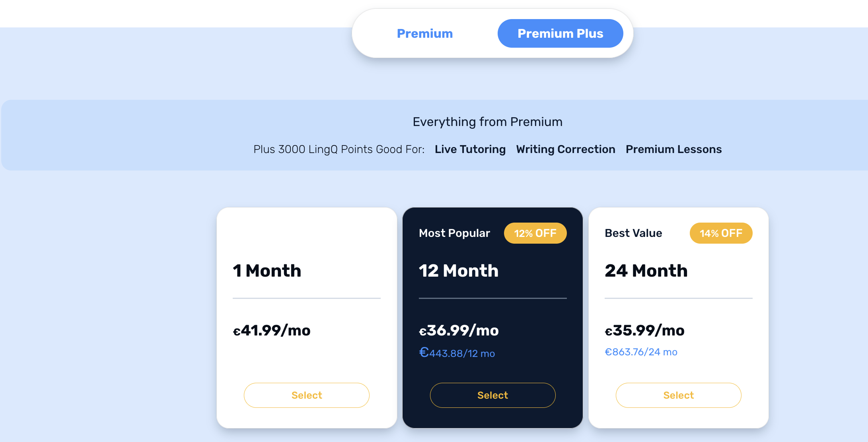Click the Live Tutoring label

pos(470,149)
